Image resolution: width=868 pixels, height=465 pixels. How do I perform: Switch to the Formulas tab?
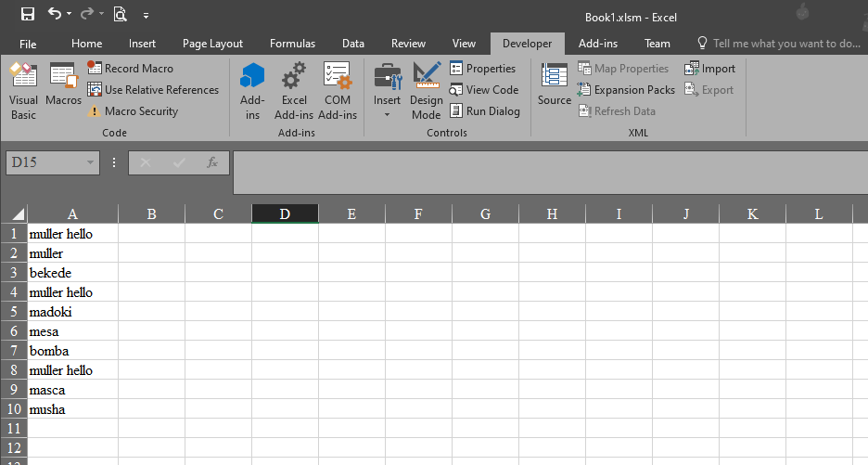coord(292,44)
